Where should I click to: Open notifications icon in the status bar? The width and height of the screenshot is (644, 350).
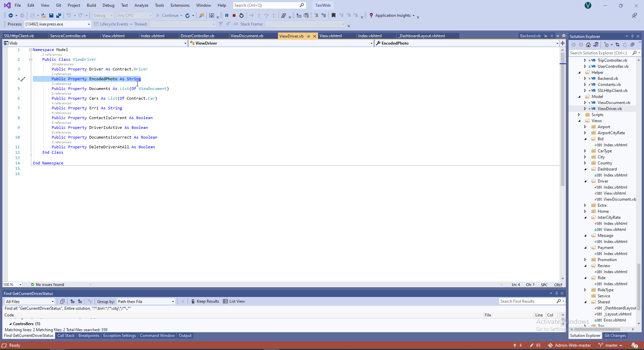point(635,345)
